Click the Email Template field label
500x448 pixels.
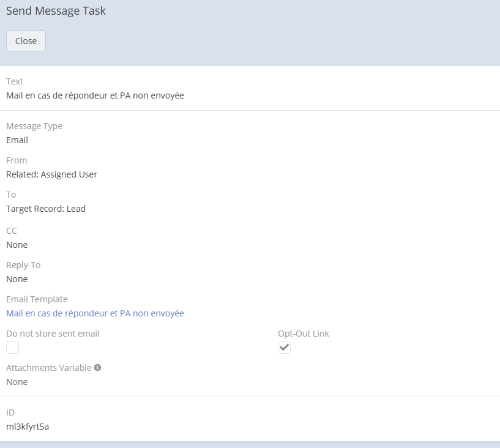pyautogui.click(x=37, y=299)
